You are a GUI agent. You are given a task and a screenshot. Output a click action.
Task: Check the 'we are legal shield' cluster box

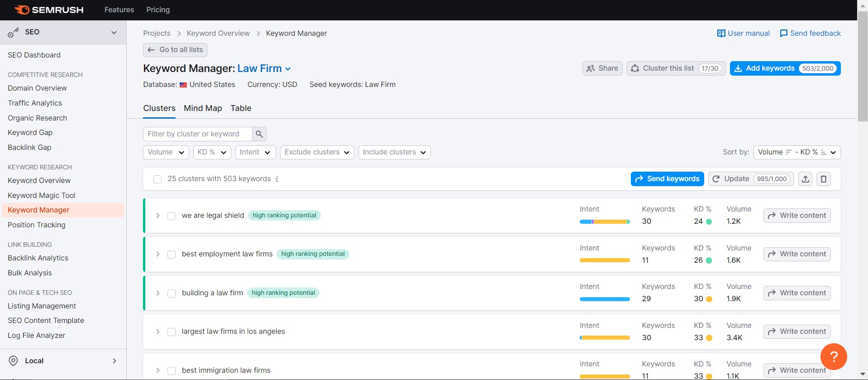(172, 216)
